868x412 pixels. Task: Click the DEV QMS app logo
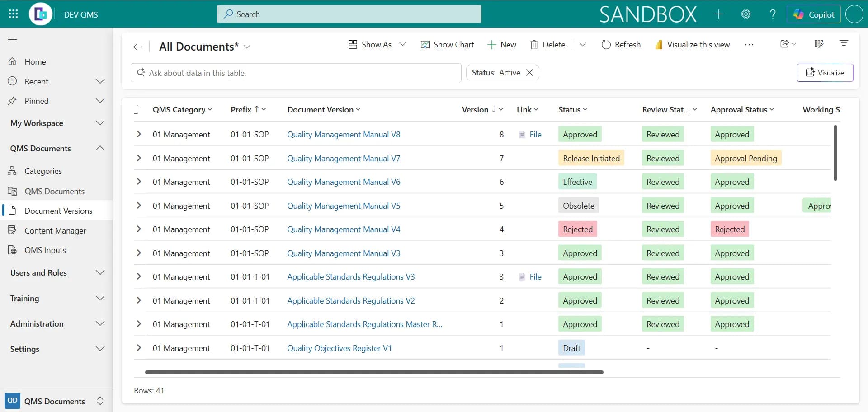(x=41, y=14)
